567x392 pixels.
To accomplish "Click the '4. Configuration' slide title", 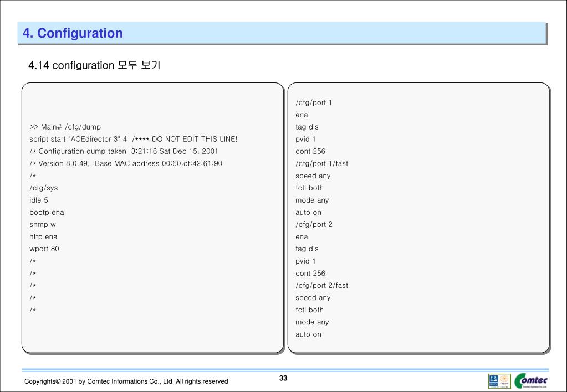I will [73, 33].
